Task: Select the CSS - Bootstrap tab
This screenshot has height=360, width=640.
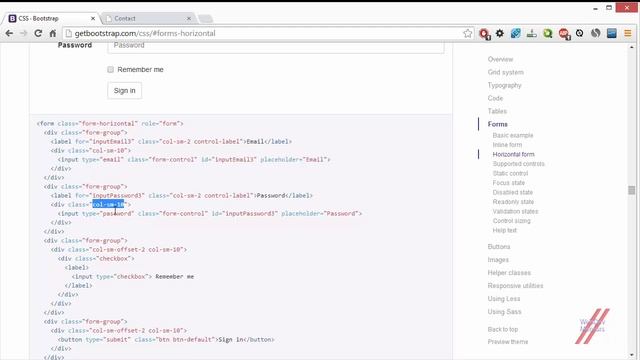Action: coord(51,18)
